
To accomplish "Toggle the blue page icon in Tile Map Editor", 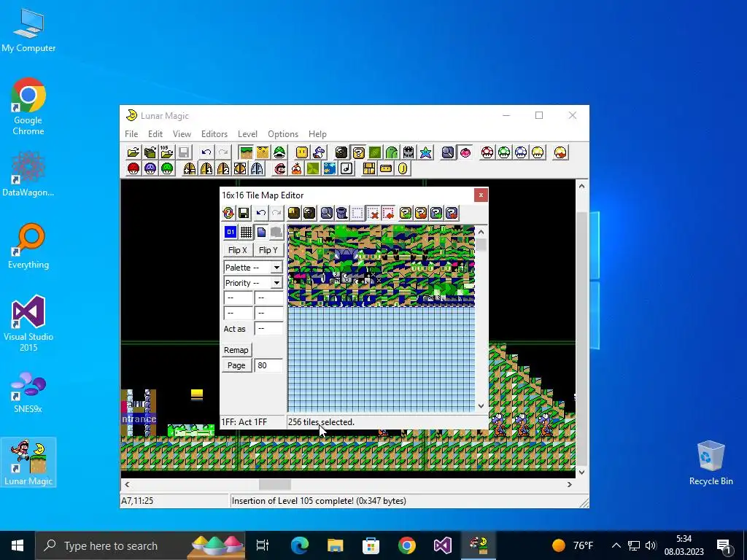I will click(261, 233).
